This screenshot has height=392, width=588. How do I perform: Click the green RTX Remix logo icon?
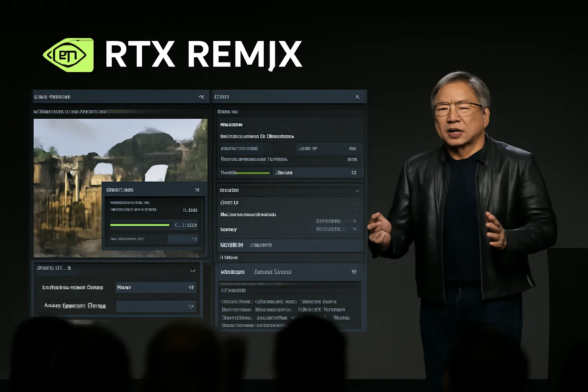(x=69, y=55)
